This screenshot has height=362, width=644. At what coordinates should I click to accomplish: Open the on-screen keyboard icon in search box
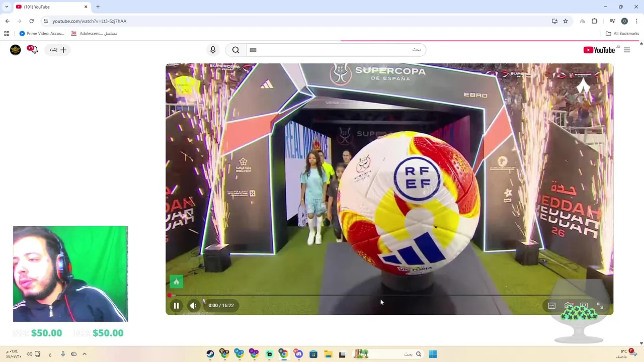point(253,50)
